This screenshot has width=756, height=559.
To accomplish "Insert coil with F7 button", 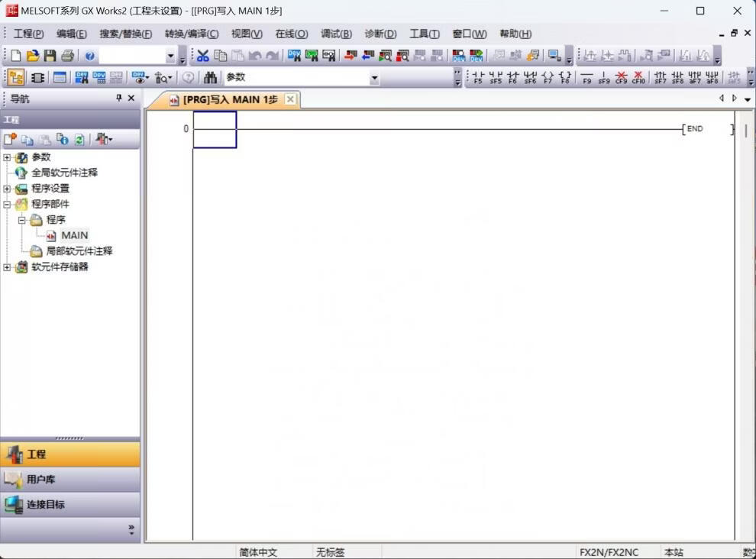I will [x=548, y=77].
